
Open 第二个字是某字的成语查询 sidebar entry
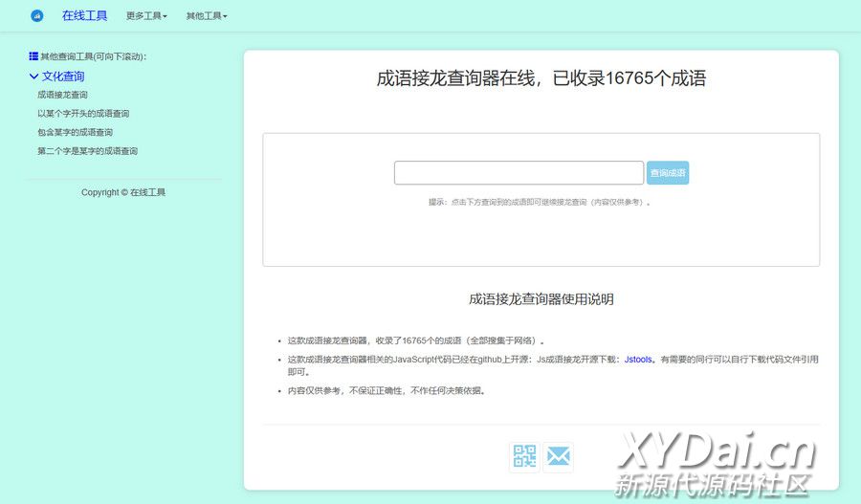[87, 151]
